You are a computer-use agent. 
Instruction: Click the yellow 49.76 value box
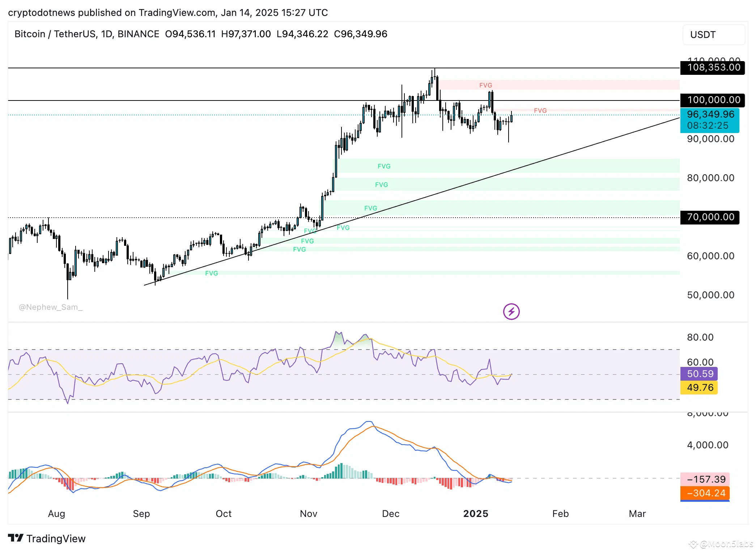[698, 387]
